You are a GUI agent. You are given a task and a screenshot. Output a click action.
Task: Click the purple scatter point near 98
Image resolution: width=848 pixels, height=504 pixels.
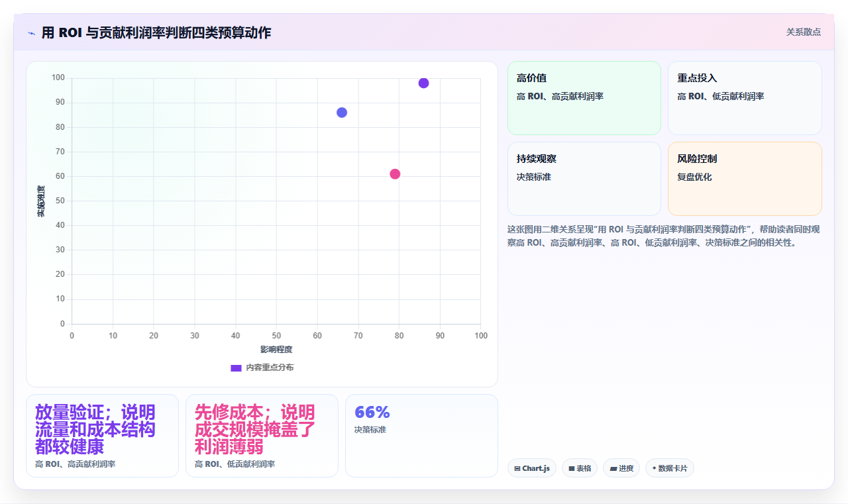coord(424,83)
